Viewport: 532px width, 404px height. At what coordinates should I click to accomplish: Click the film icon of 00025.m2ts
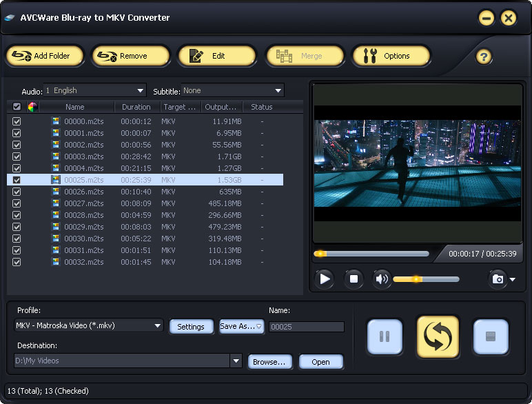tap(56, 179)
